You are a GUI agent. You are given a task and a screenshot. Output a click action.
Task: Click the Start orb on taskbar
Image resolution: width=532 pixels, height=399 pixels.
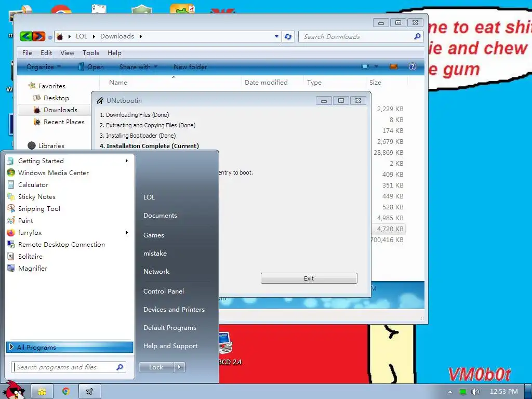(x=14, y=390)
